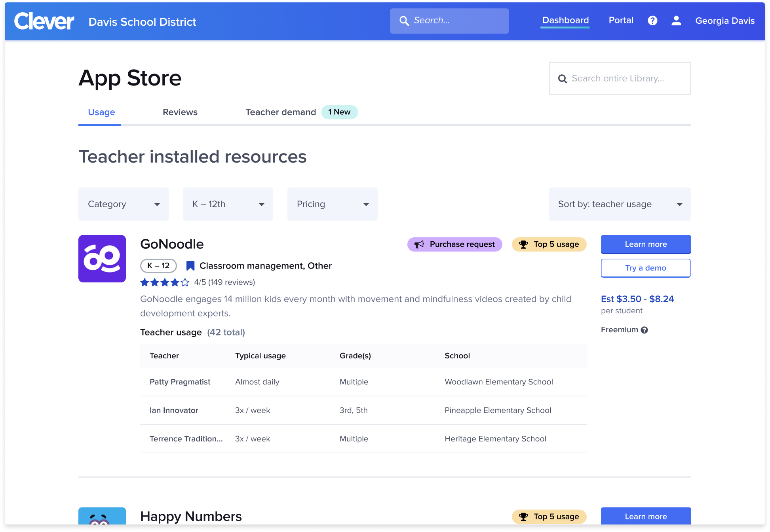770x532 pixels.
Task: Click the Almost daily usage cell
Action: (x=257, y=382)
